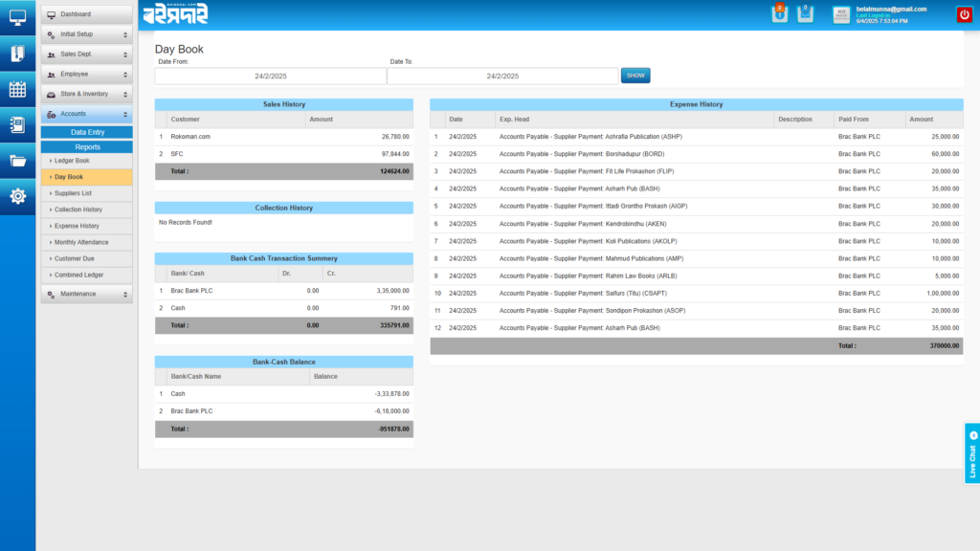Open notifications icon showing zero badge

point(779,13)
